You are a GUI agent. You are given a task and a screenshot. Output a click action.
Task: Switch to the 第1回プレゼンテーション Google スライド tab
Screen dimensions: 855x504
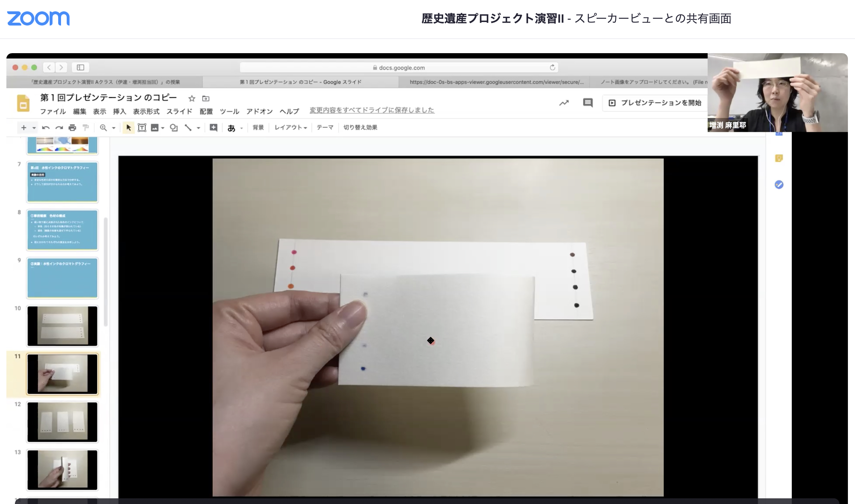tap(300, 82)
